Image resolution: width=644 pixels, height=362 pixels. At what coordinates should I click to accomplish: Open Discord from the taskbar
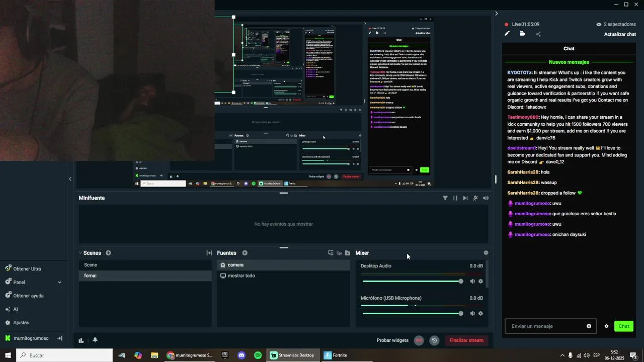click(x=242, y=355)
